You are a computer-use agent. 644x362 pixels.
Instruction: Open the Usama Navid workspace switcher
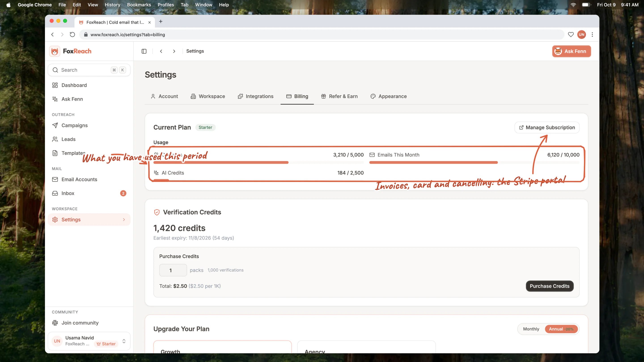pos(89,341)
